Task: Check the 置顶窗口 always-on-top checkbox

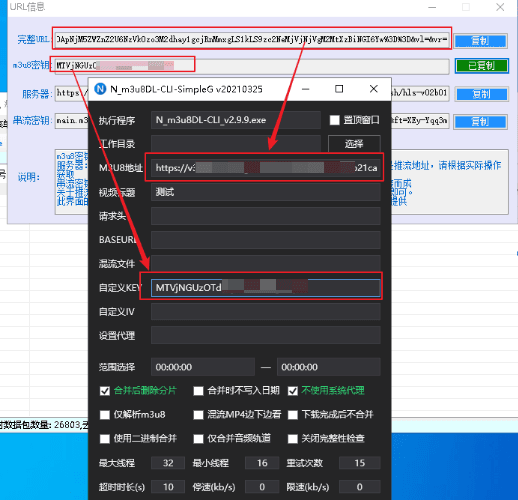Action: click(x=334, y=120)
